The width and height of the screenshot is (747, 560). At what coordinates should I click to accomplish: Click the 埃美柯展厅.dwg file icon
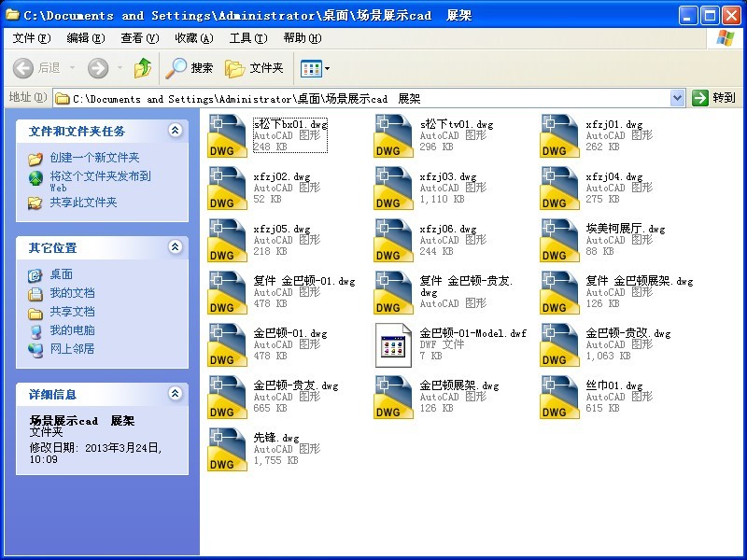(x=559, y=240)
